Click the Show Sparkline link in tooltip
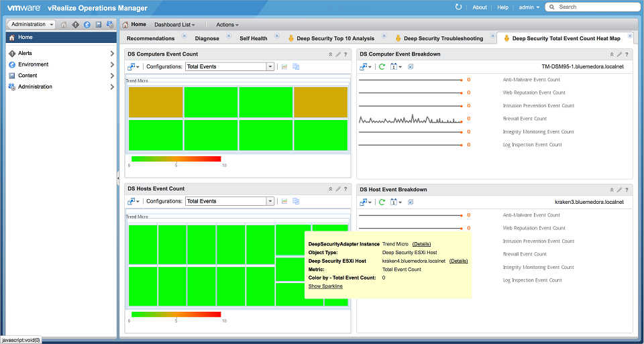The width and height of the screenshot is (644, 344). point(325,286)
